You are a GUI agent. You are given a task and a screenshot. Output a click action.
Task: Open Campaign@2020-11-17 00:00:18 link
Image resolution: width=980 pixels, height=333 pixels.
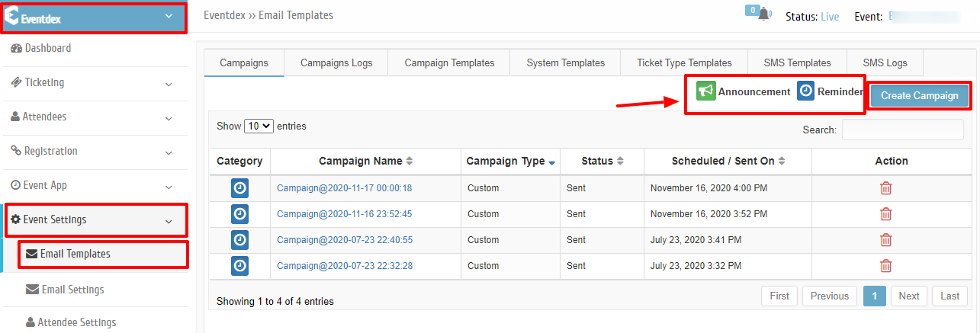(x=344, y=188)
